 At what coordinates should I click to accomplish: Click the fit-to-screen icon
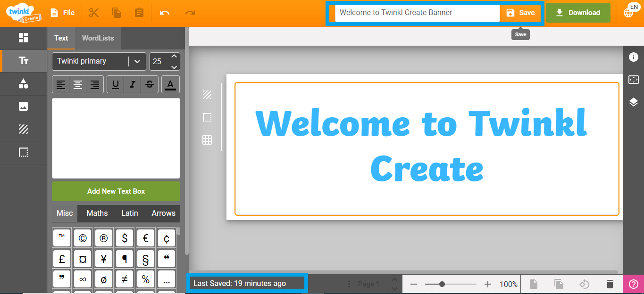click(x=634, y=80)
